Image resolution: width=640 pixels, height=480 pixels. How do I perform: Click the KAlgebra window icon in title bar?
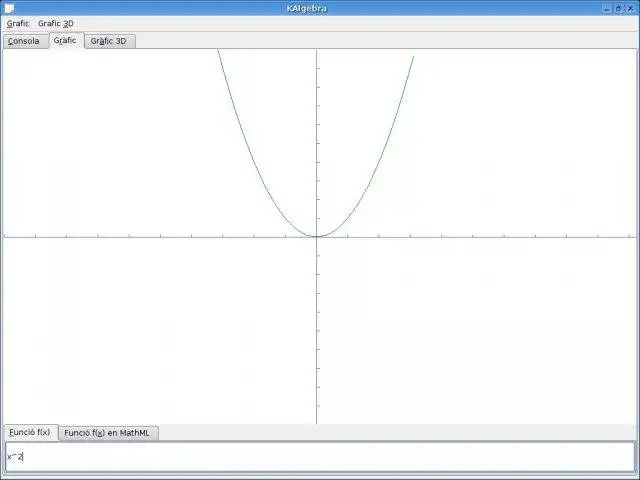click(x=9, y=8)
